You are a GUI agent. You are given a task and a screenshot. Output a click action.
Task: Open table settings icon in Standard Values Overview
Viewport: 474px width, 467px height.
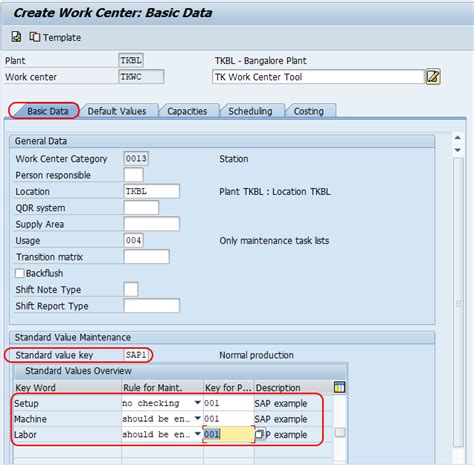coord(339,387)
